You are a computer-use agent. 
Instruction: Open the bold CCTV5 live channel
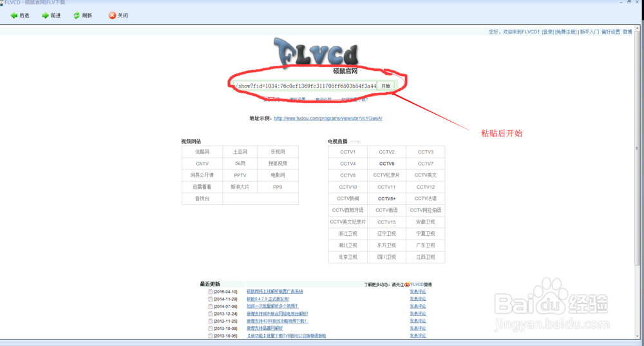[x=386, y=164]
